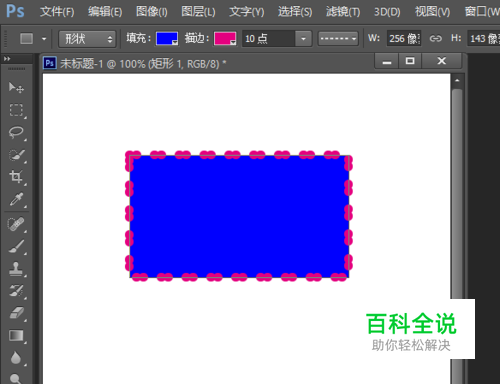Open the dashed stroke type dropdown
This screenshot has width=500, height=384.
pos(338,39)
